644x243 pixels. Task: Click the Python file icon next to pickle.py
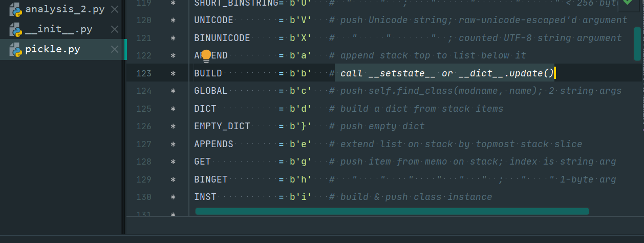15,50
